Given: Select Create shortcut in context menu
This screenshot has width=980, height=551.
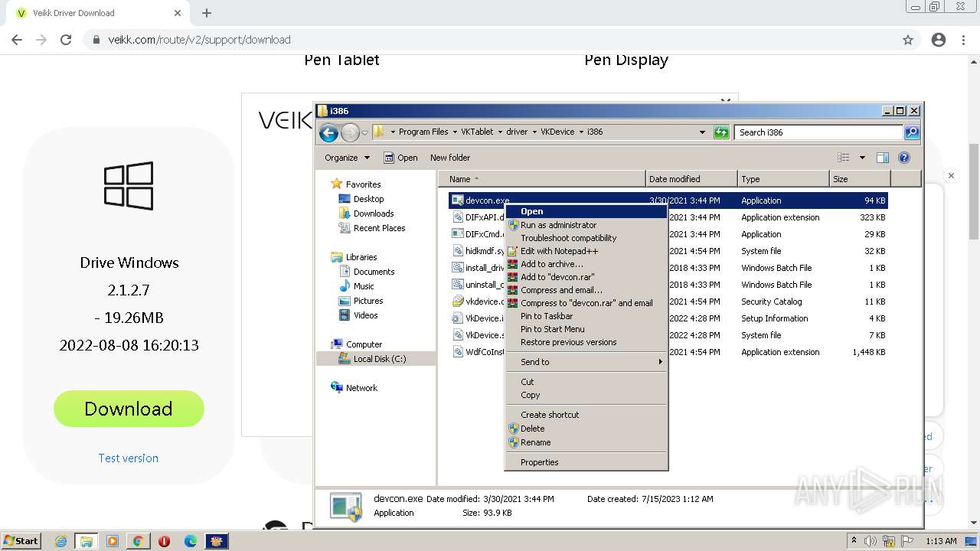Looking at the screenshot, I should [x=586, y=415].
